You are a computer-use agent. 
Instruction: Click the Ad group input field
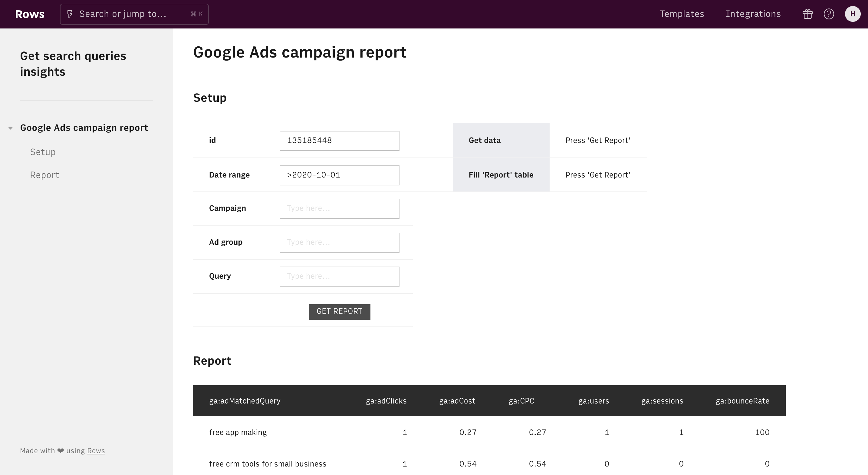[339, 243]
